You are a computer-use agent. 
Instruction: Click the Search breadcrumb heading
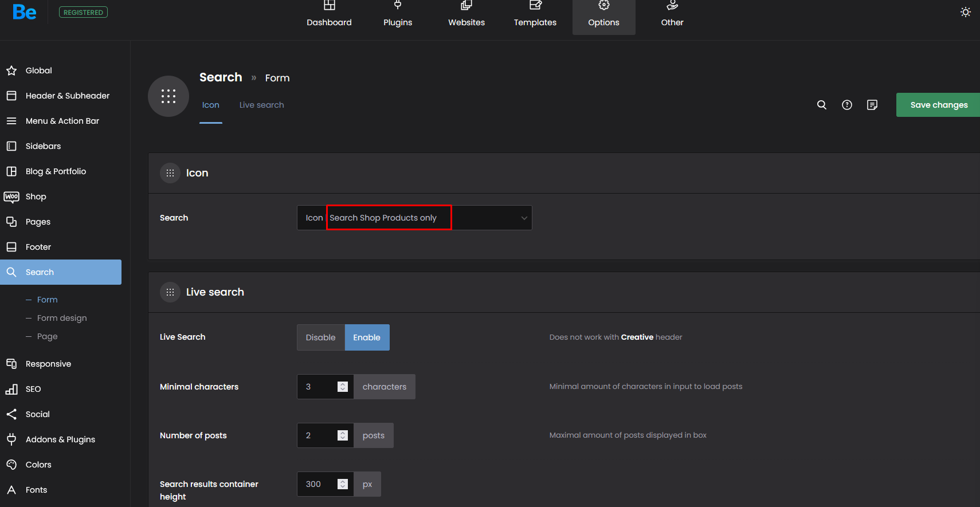point(221,77)
